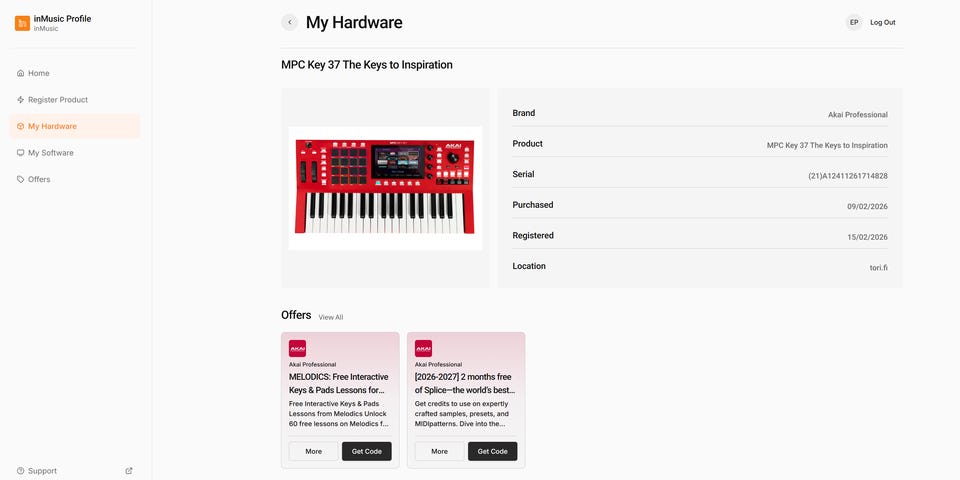Get Code for the MELODICS lessons offer

367,451
